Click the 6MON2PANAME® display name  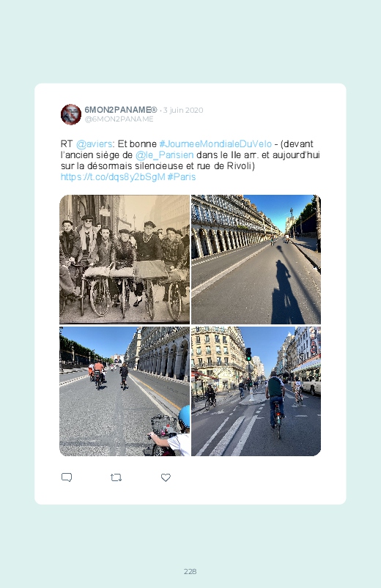(x=120, y=110)
